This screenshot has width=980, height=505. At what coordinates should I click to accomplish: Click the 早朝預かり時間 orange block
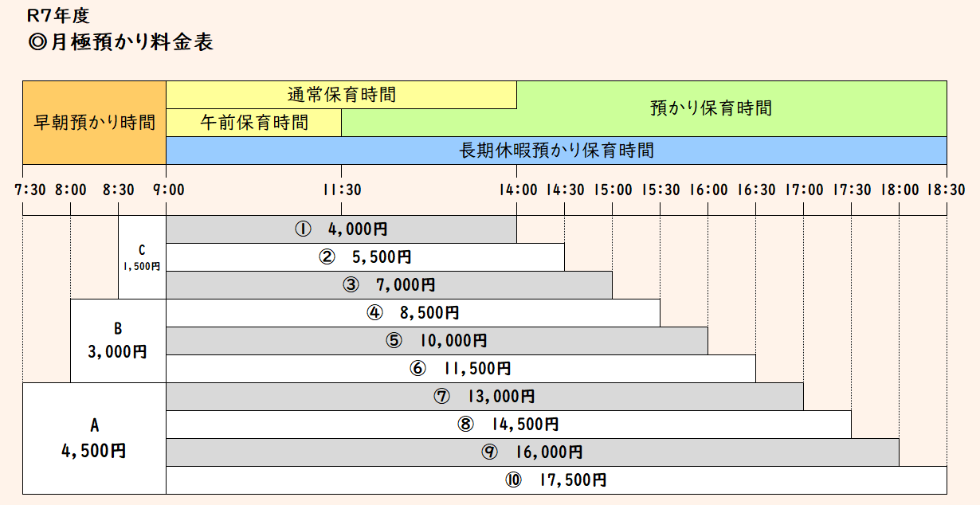(x=95, y=123)
